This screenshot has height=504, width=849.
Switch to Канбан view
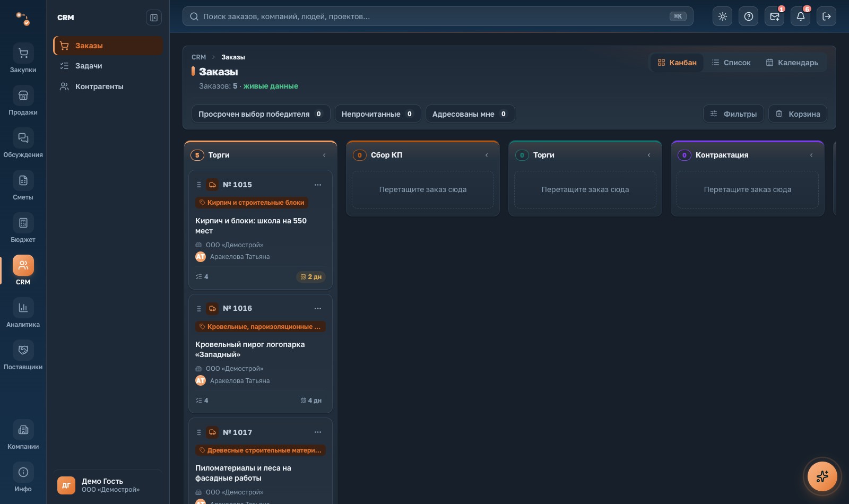point(677,63)
